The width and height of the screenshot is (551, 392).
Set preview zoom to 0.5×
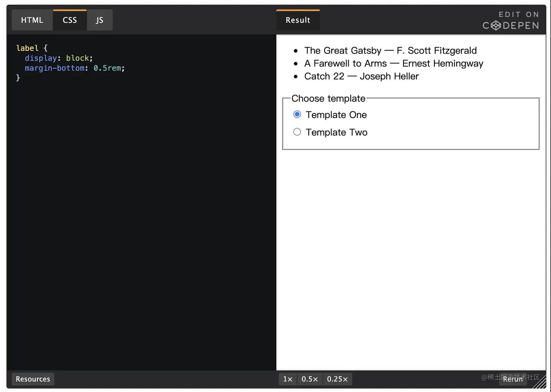click(x=310, y=379)
